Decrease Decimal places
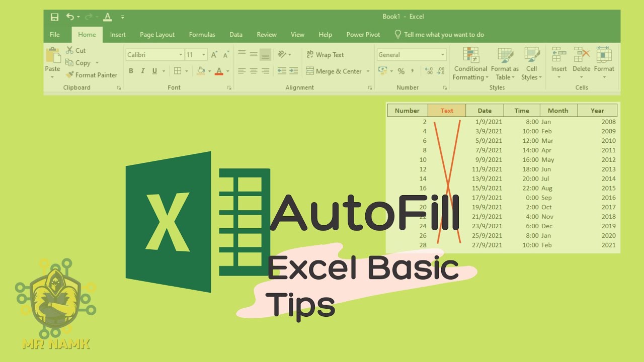The width and height of the screenshot is (644, 362). 441,71
